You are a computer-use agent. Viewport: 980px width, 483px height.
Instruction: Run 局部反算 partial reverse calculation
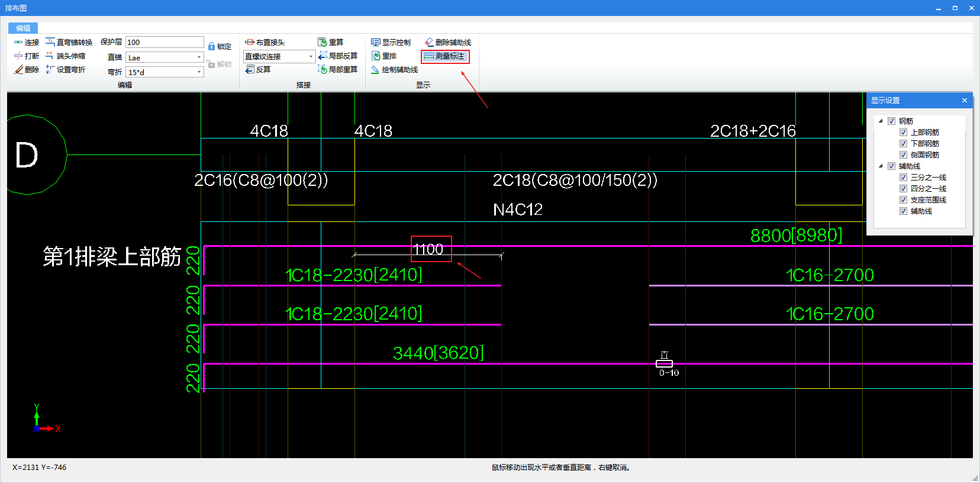tap(338, 56)
